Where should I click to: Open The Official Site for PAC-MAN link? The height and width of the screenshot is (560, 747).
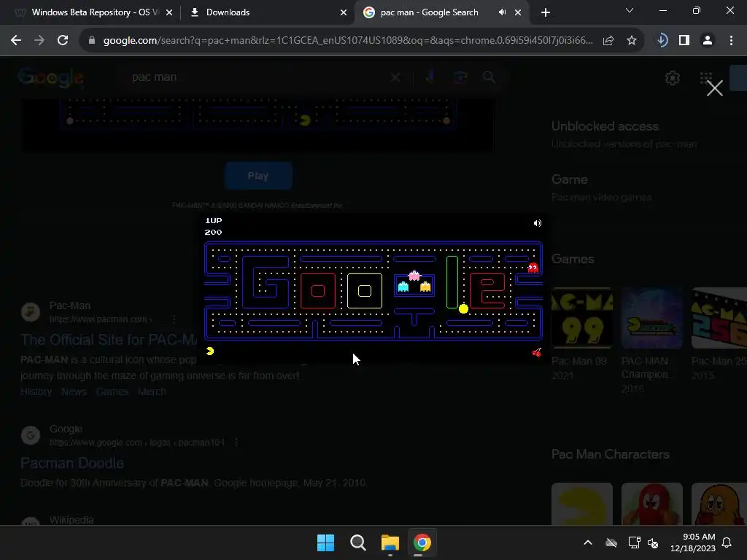click(109, 340)
